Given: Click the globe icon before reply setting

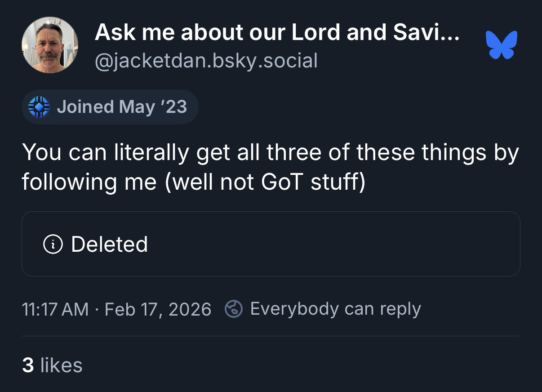Looking at the screenshot, I should tap(234, 309).
